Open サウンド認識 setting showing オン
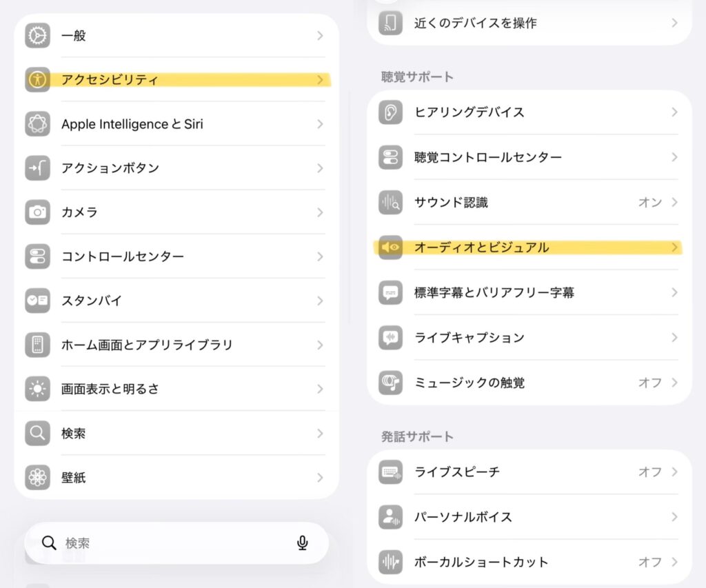 click(648, 203)
